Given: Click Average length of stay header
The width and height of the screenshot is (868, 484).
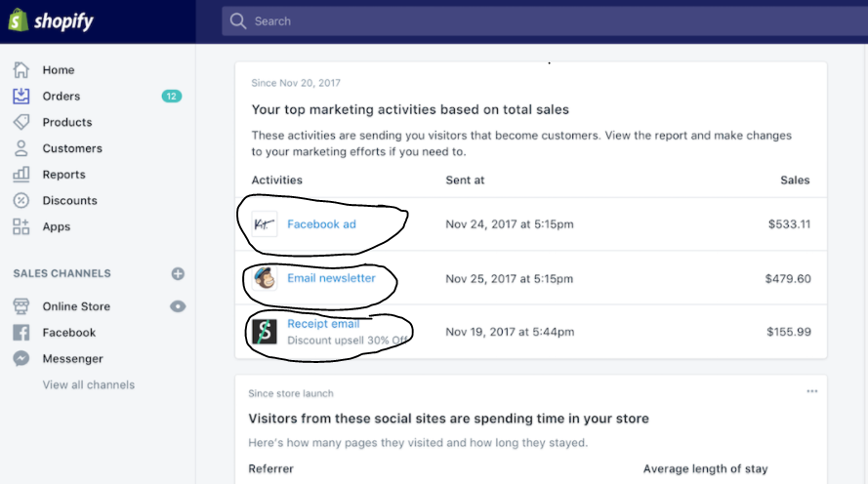Looking at the screenshot, I should [705, 468].
